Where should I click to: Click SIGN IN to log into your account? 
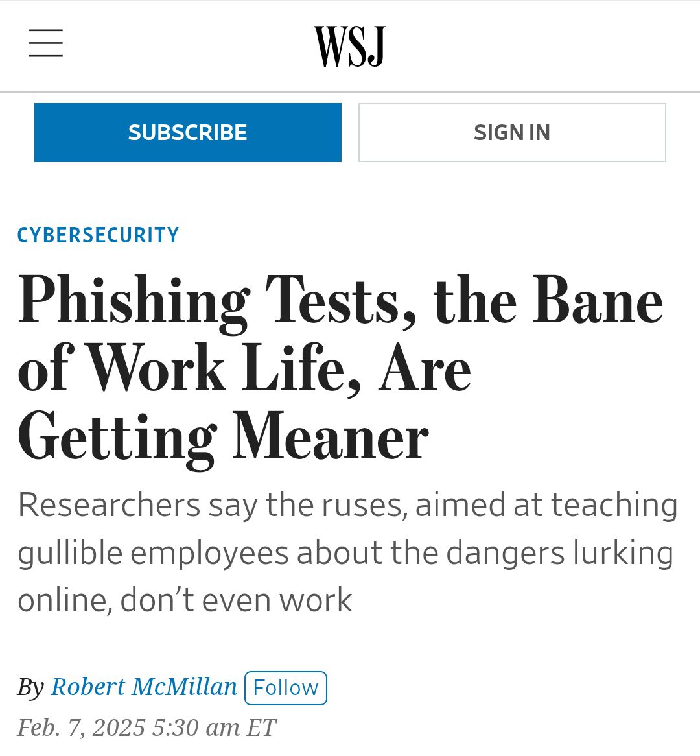click(511, 132)
